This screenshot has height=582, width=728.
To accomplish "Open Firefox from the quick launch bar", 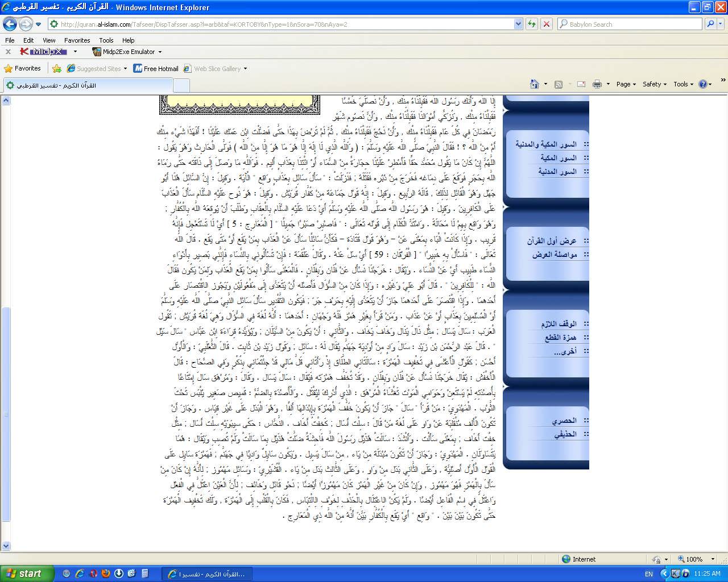I will pos(106,574).
